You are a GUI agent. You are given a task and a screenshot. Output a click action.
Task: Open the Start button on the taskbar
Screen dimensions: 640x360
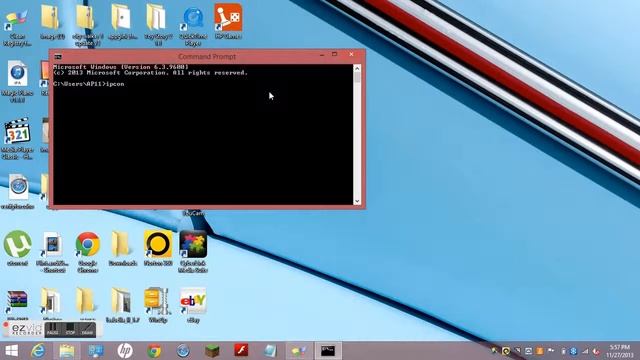coord(11,351)
